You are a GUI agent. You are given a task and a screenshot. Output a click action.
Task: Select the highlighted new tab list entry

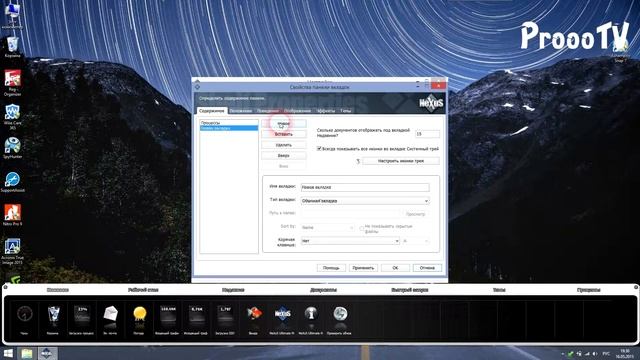(x=229, y=128)
